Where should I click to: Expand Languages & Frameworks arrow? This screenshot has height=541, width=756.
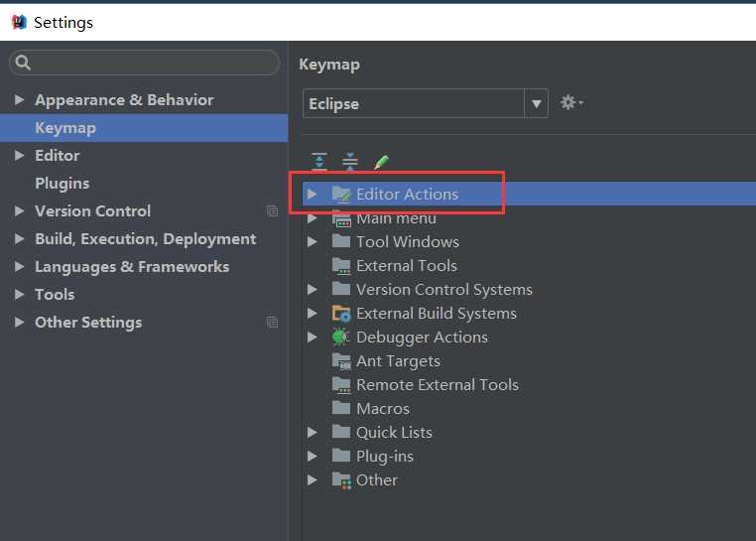click(x=19, y=266)
